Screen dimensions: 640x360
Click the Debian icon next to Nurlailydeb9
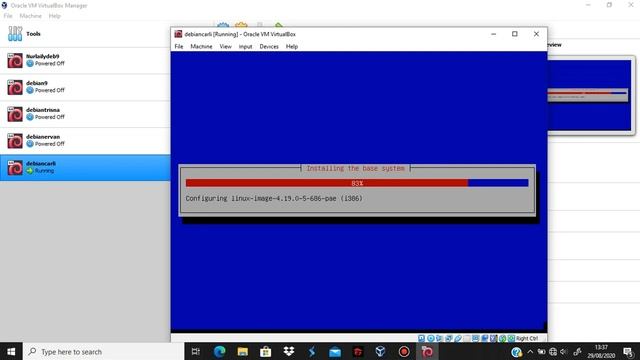pyautogui.click(x=15, y=61)
